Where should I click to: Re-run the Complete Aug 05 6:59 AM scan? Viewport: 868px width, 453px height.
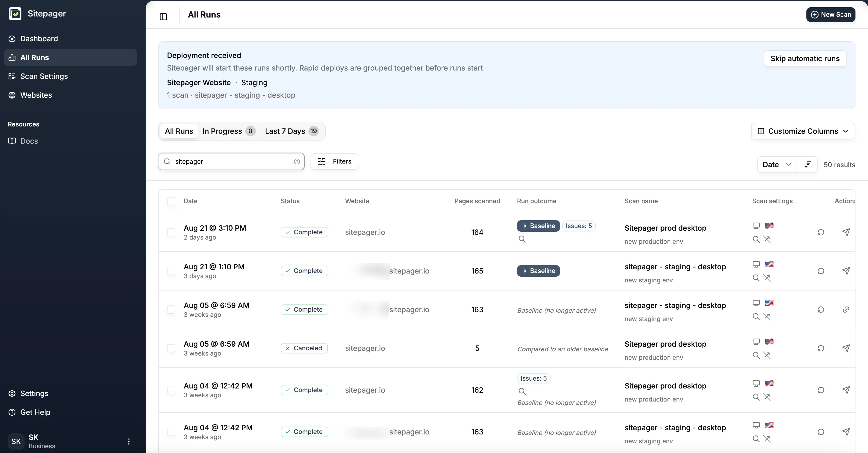(x=821, y=310)
